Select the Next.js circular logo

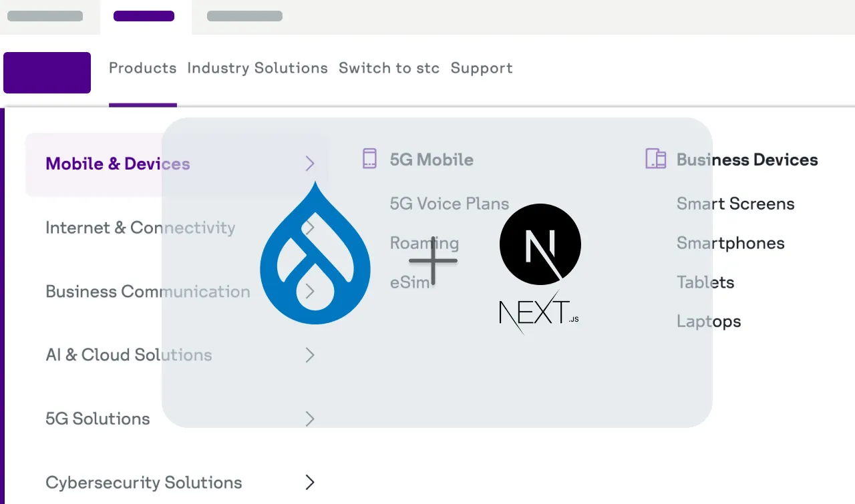coord(540,244)
